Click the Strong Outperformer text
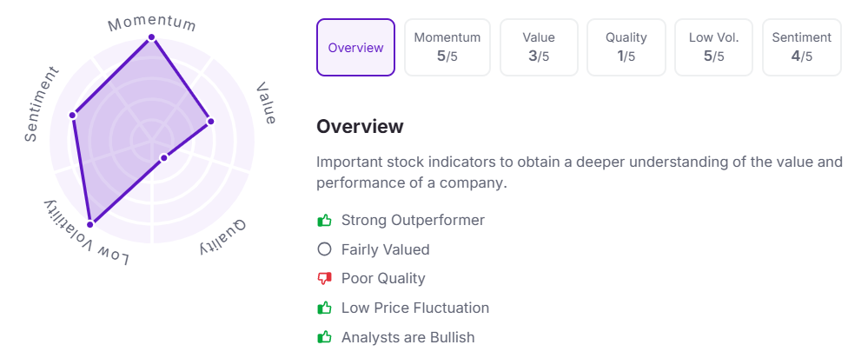 413,220
